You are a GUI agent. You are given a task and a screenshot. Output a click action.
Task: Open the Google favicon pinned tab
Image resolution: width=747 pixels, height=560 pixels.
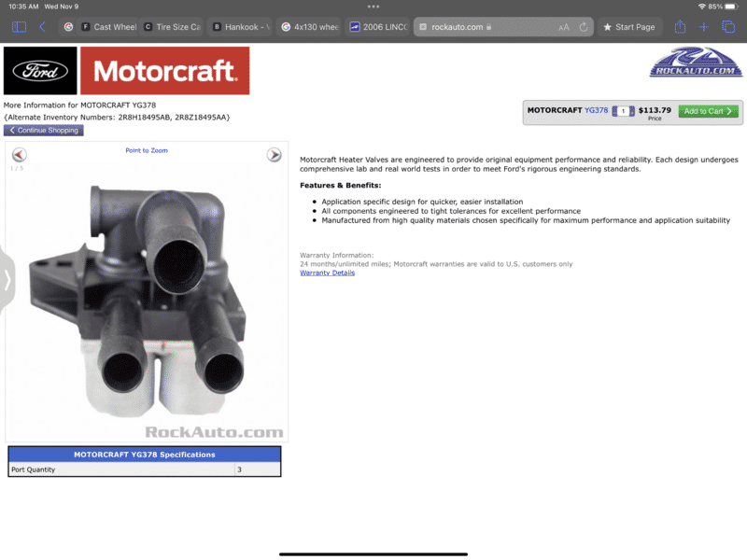click(x=68, y=27)
